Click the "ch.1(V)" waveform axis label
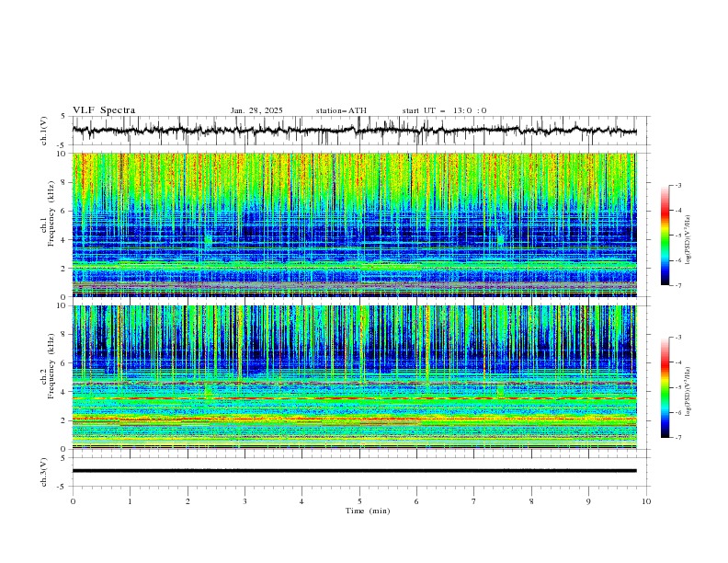Viewport: 728px width, 563px height. (x=44, y=131)
